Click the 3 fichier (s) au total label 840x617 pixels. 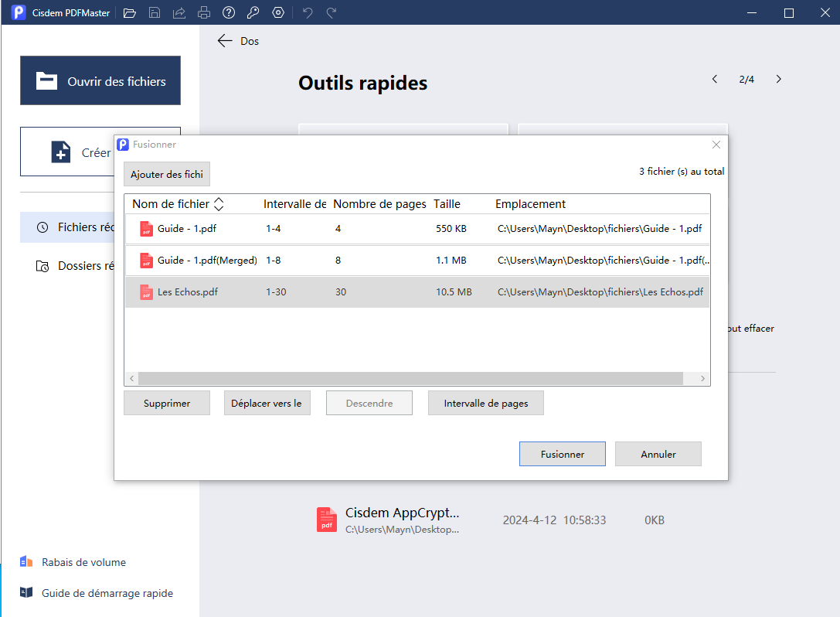(682, 172)
